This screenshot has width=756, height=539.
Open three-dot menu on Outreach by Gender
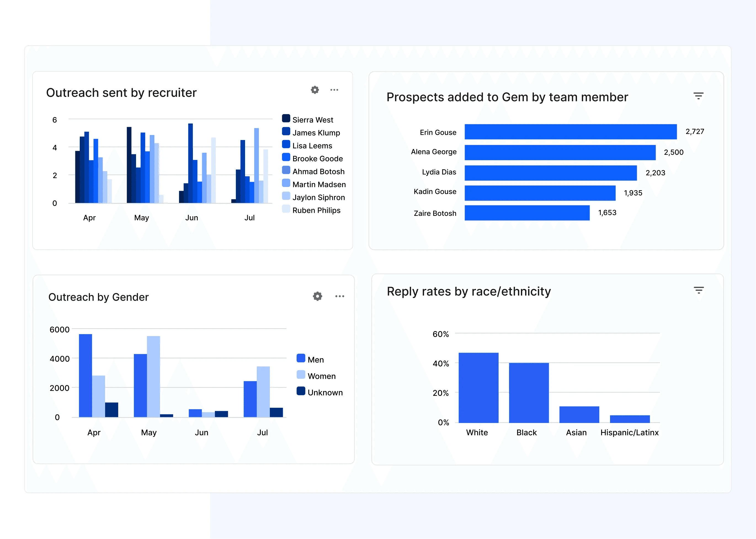[339, 296]
